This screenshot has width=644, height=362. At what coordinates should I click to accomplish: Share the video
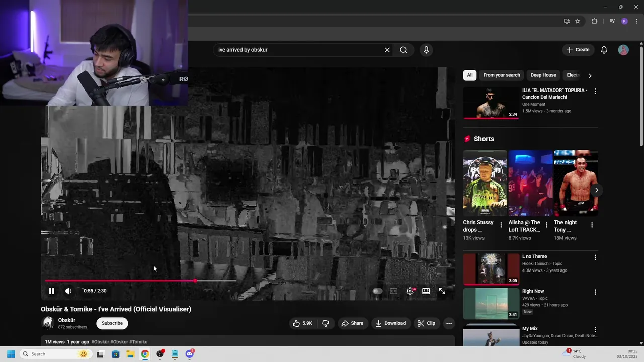click(352, 323)
